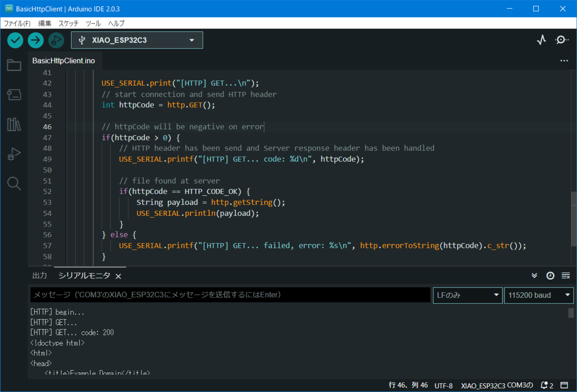Open the XIAO_ESP32C3 board selector dropdown

tap(137, 40)
